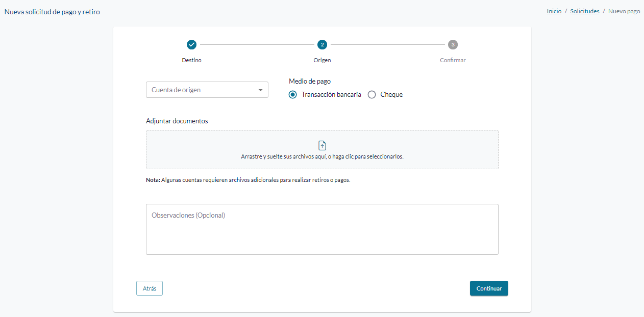Viewport: 644px width, 317px height.
Task: Click the 'Nueva solicitud de pago y retiro' title
Action: tap(52, 11)
